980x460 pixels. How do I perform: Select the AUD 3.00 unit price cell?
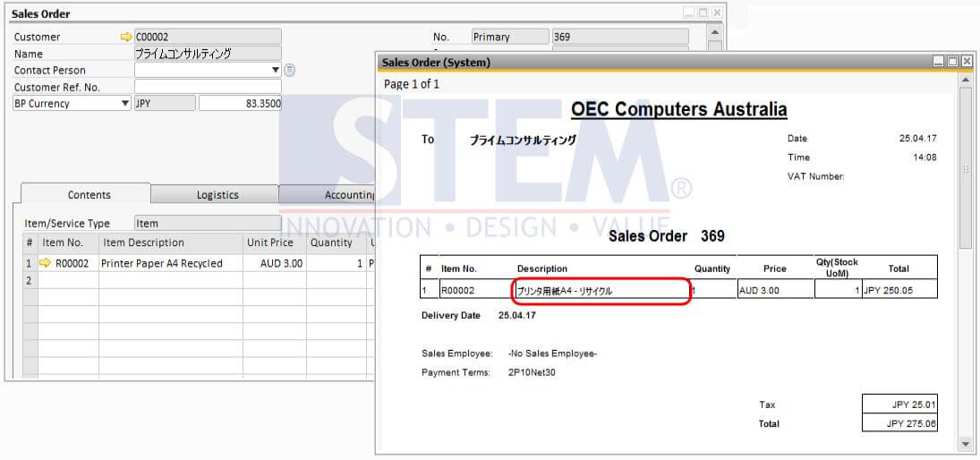point(275,263)
